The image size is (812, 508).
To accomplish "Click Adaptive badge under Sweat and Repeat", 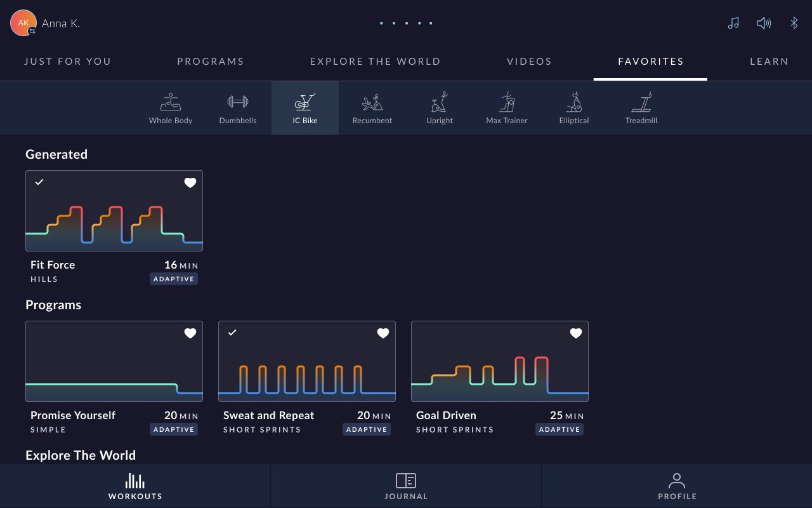I will point(367,429).
